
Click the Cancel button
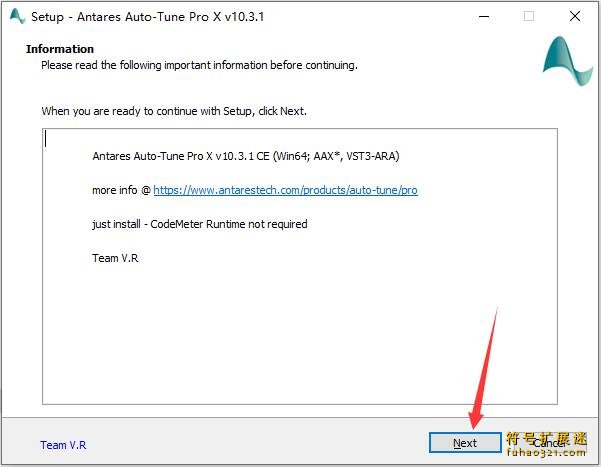[549, 443]
